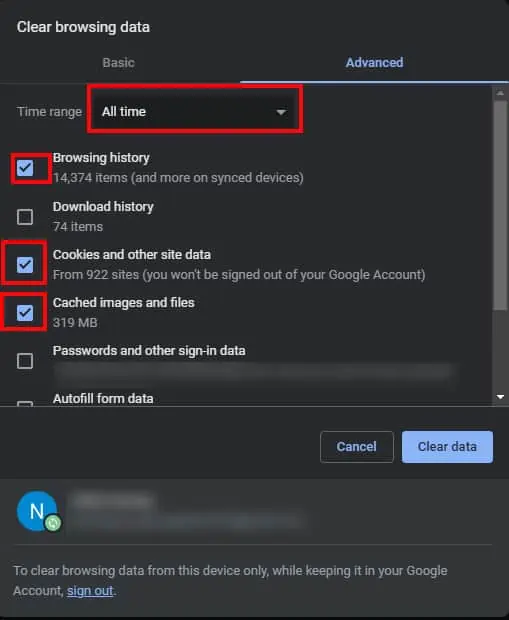Uncheck Cached images and files

click(25, 313)
